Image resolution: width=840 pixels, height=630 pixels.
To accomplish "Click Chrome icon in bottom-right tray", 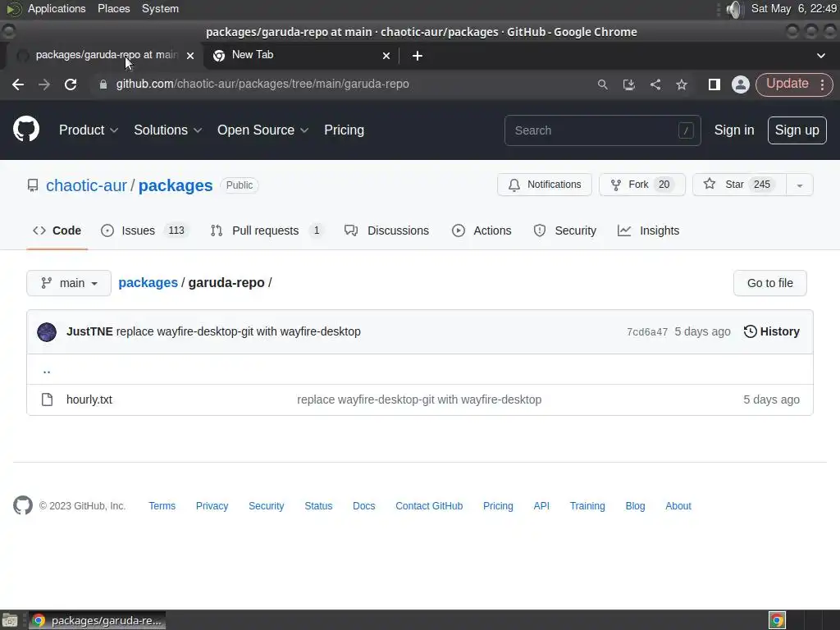I will [x=777, y=620].
